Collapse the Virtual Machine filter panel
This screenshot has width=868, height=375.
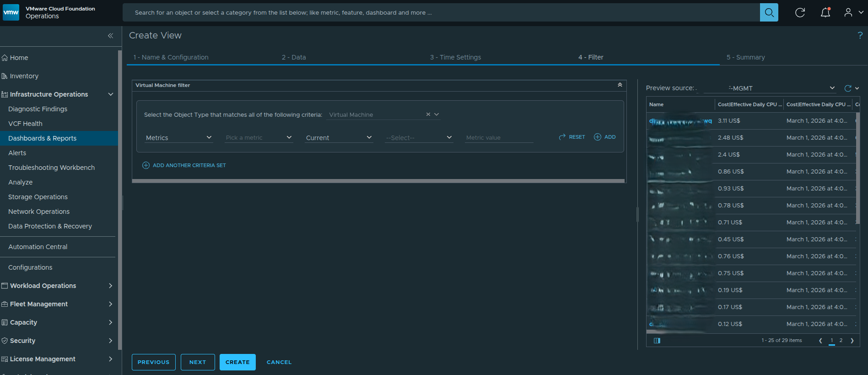point(620,85)
